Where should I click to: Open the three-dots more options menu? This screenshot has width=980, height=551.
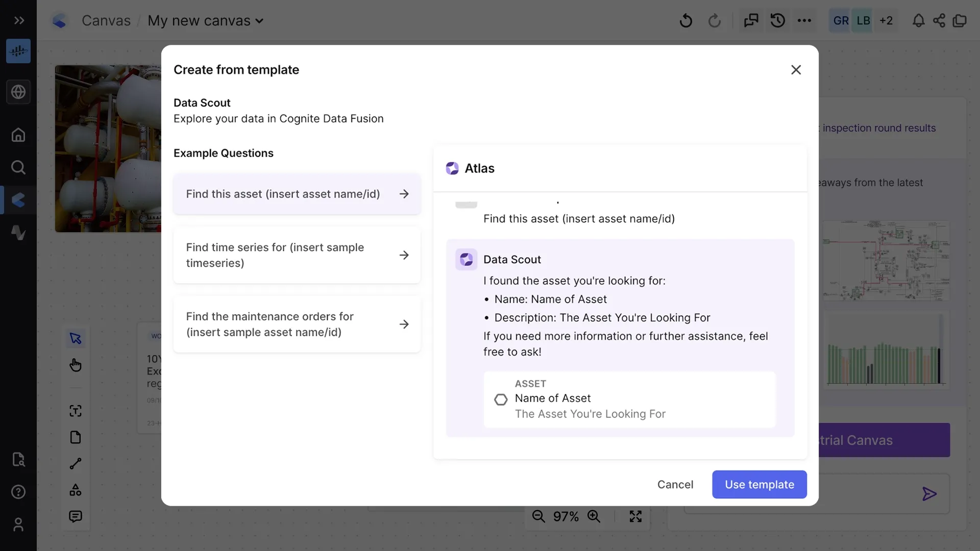(x=804, y=20)
